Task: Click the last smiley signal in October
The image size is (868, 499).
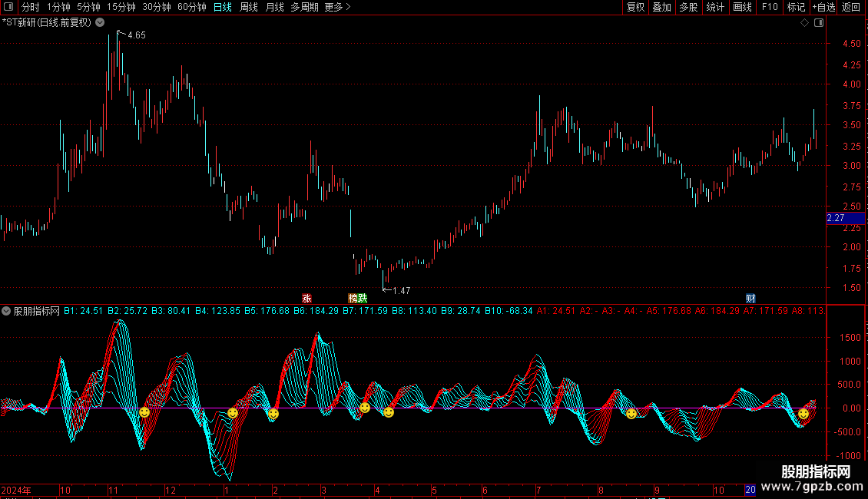Action: (x=803, y=413)
